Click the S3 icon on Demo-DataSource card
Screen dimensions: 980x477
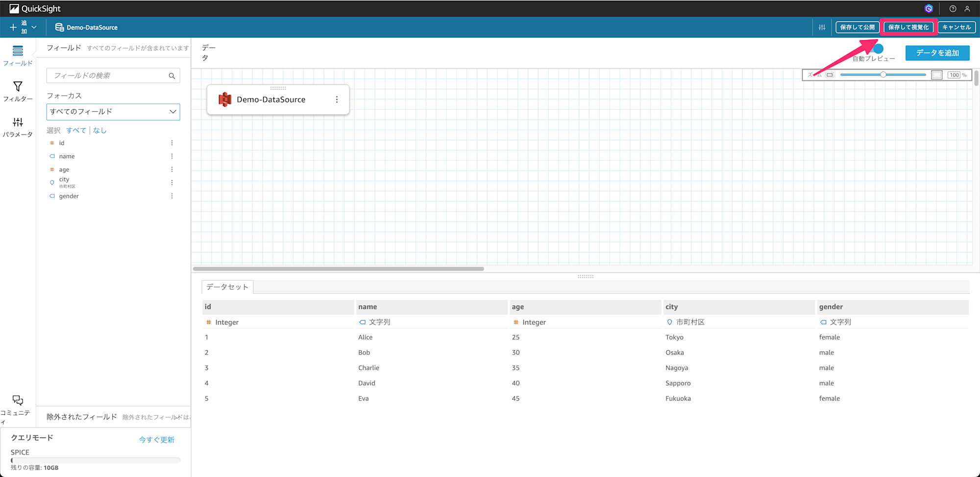point(225,99)
